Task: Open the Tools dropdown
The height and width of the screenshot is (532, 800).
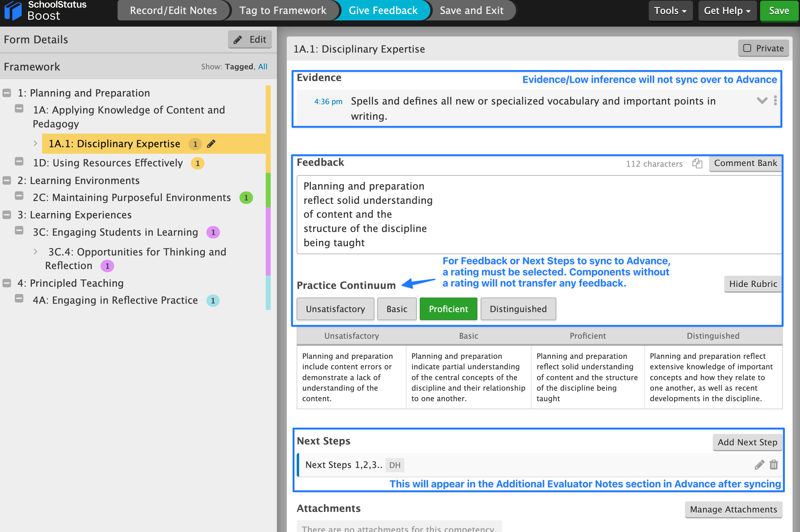Action: coord(670,11)
